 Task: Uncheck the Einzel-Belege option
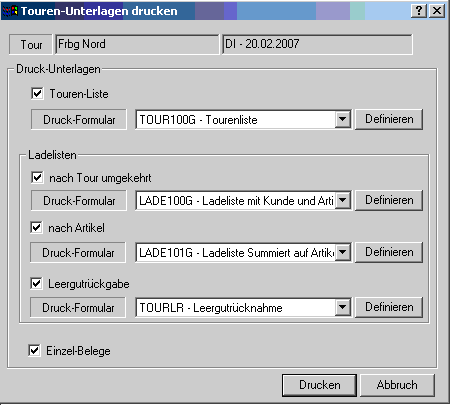click(x=34, y=351)
